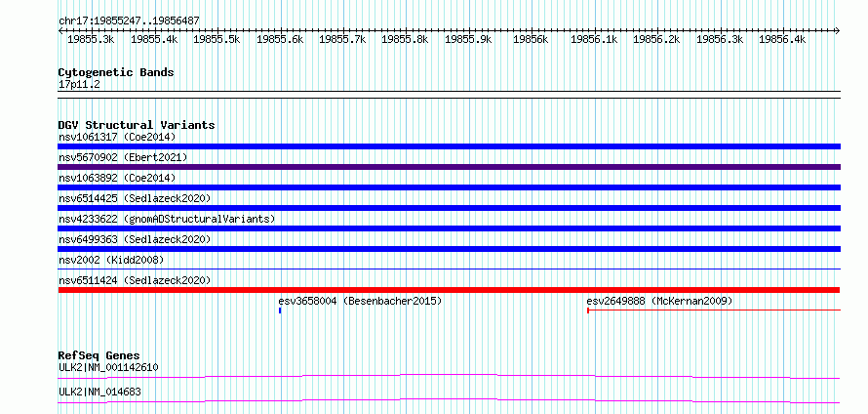This screenshot has height=414, width=868.
Task: Click the RefSeq Genes track heading
Action: [x=99, y=355]
